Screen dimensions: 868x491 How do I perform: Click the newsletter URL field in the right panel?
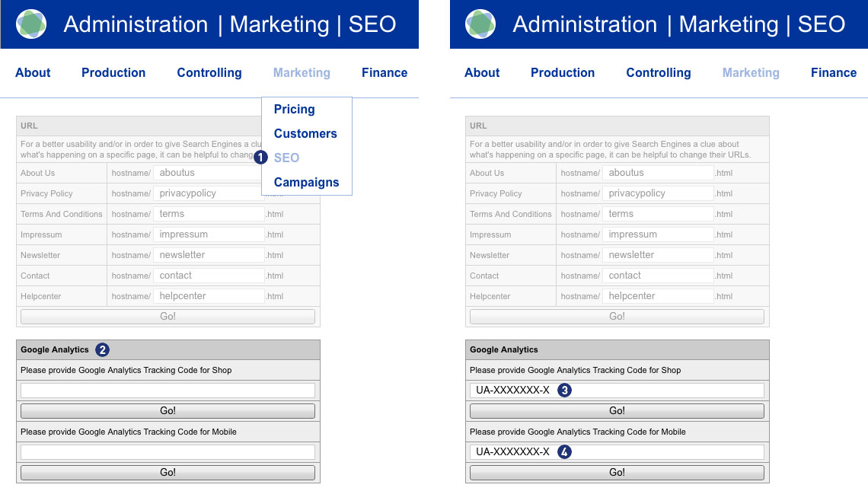658,255
